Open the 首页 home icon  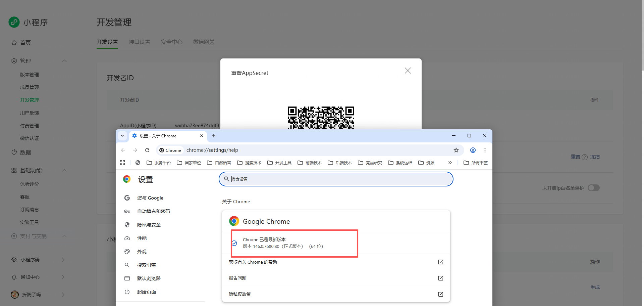(14, 43)
